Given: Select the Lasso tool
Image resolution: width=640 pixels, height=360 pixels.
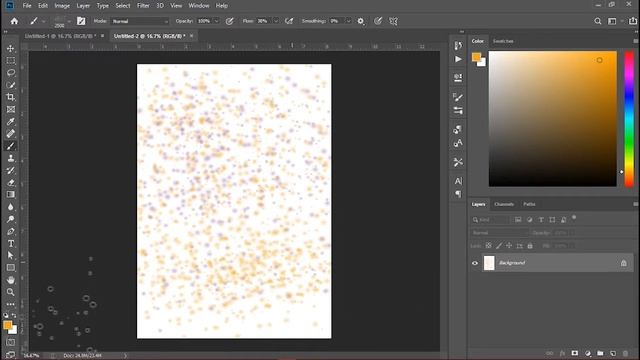Looking at the screenshot, I should (x=11, y=73).
